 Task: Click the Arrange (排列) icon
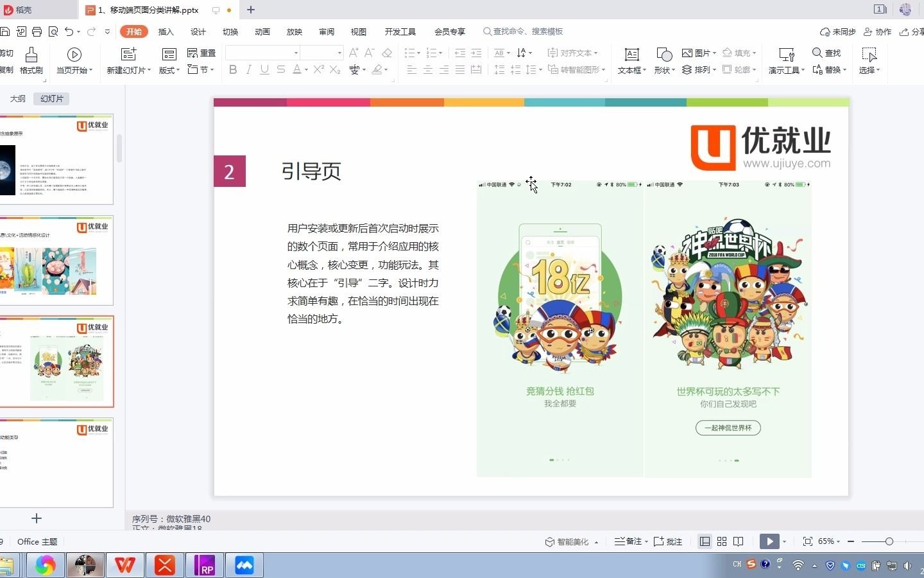click(x=687, y=69)
